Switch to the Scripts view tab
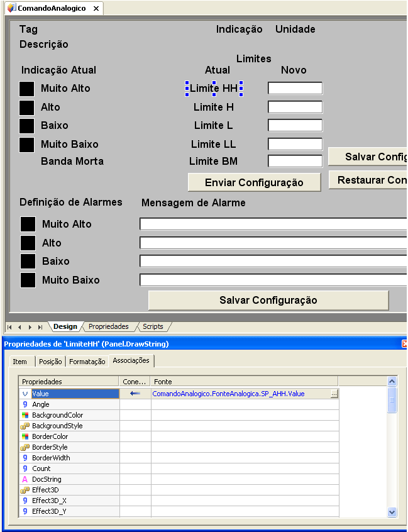408x532 pixels. click(153, 326)
